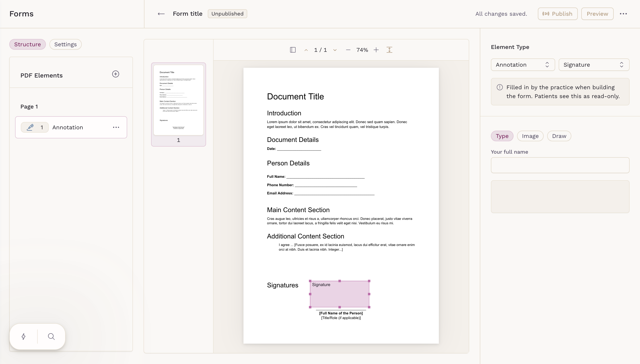
Task: Zoom in with the plus icon
Action: (376, 50)
